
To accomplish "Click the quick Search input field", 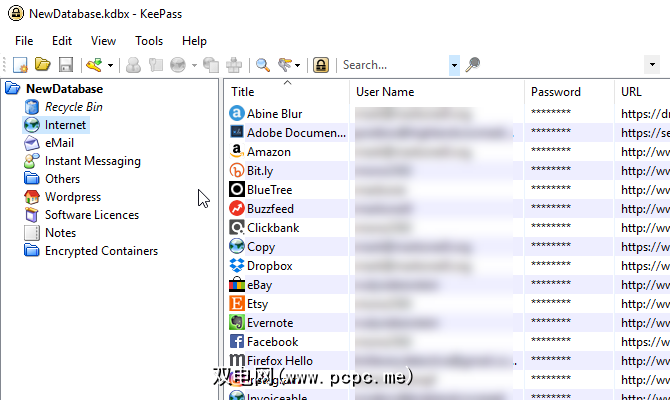I will tap(394, 65).
